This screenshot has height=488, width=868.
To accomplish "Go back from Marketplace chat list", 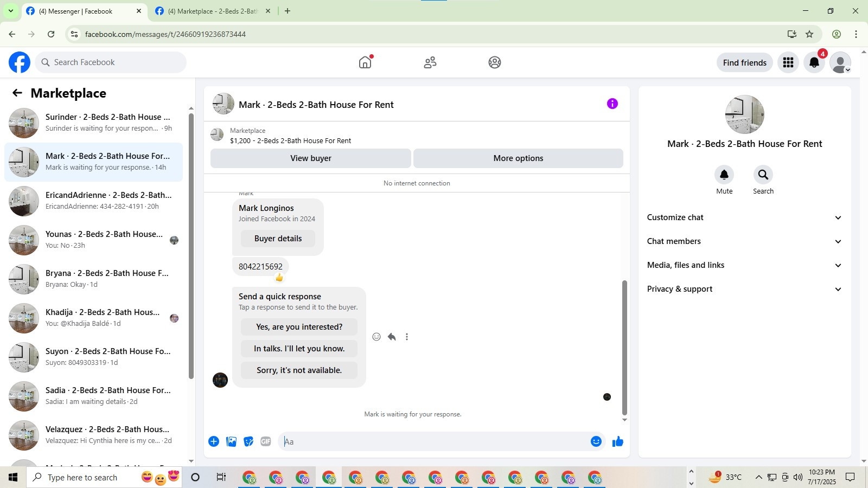I will point(17,93).
